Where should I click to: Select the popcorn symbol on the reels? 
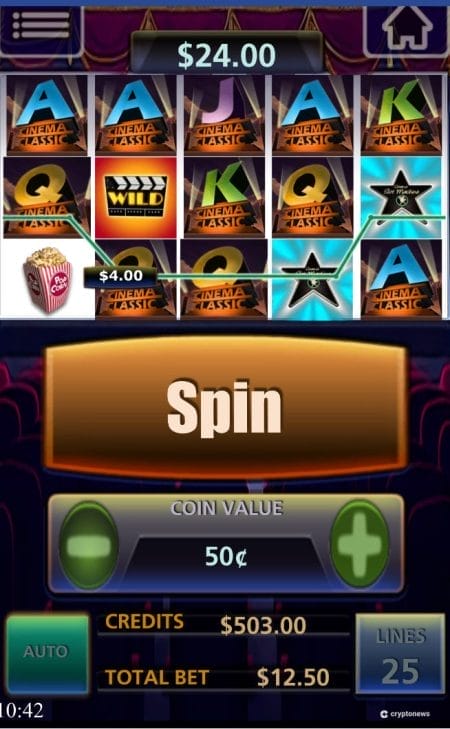click(x=47, y=278)
